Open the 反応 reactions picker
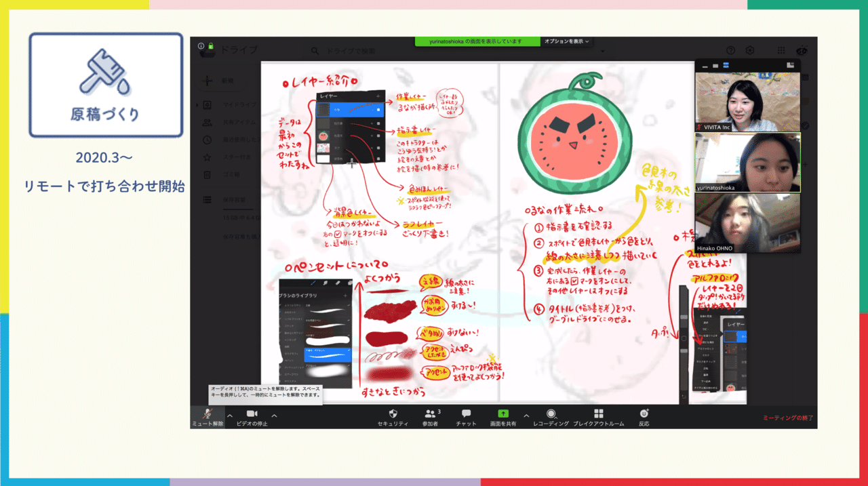Viewport: 868px width, 486px height. pos(644,417)
